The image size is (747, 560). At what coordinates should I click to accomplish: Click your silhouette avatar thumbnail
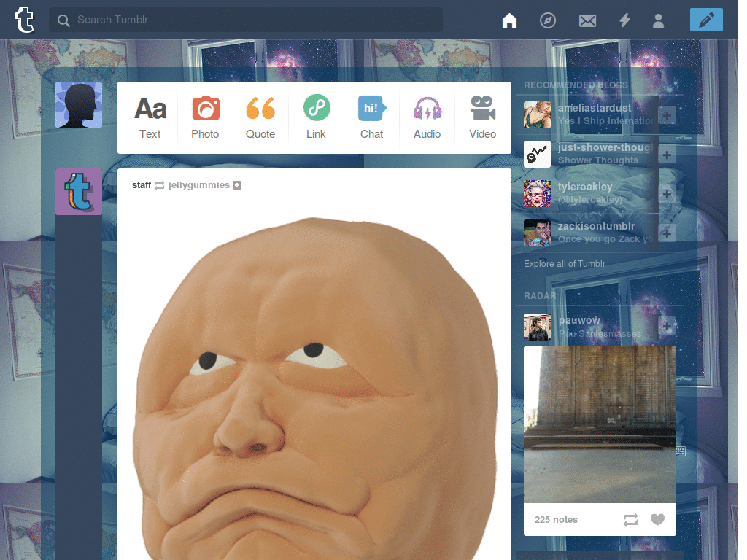click(79, 105)
